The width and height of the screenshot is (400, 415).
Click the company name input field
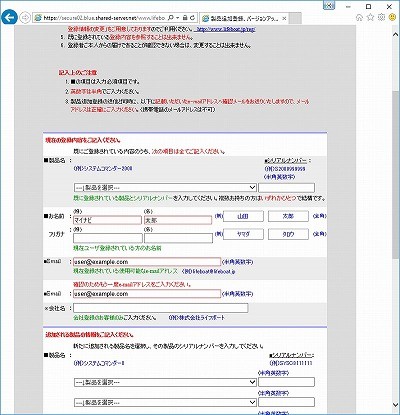click(160, 308)
